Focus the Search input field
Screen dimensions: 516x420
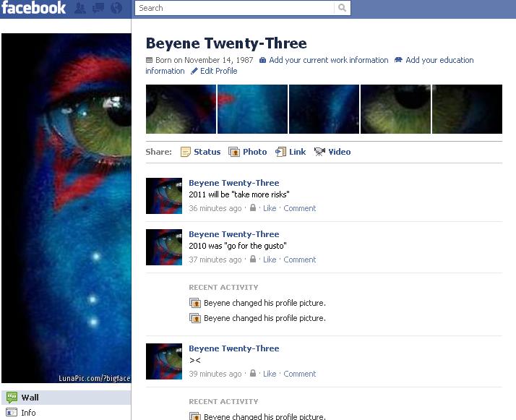pos(235,8)
